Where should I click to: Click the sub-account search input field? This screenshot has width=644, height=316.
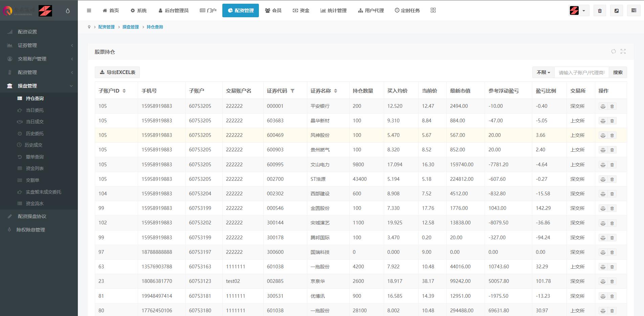[x=581, y=72]
